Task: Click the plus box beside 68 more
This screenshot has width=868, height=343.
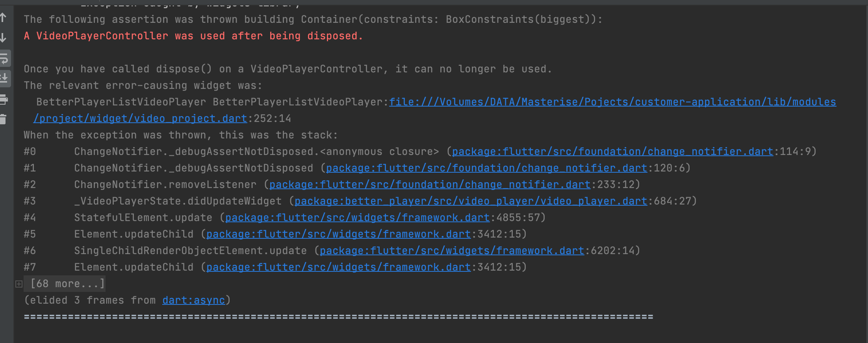Action: pos(18,283)
